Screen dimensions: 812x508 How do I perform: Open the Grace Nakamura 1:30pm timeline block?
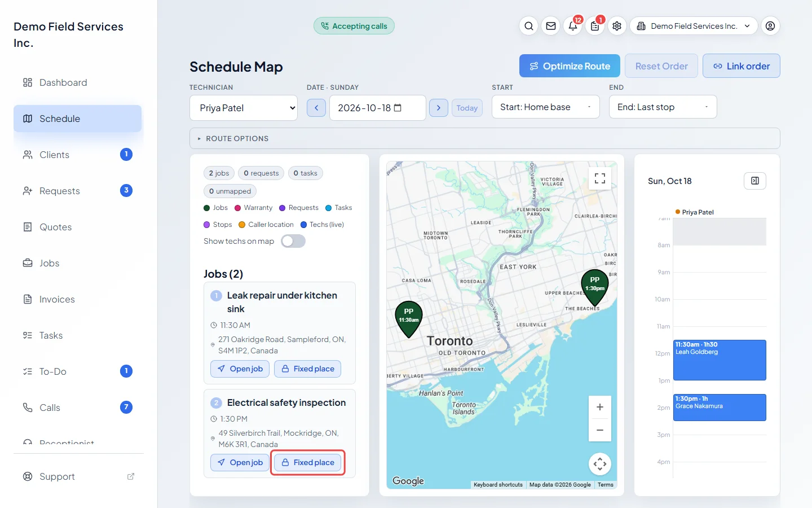coord(720,408)
